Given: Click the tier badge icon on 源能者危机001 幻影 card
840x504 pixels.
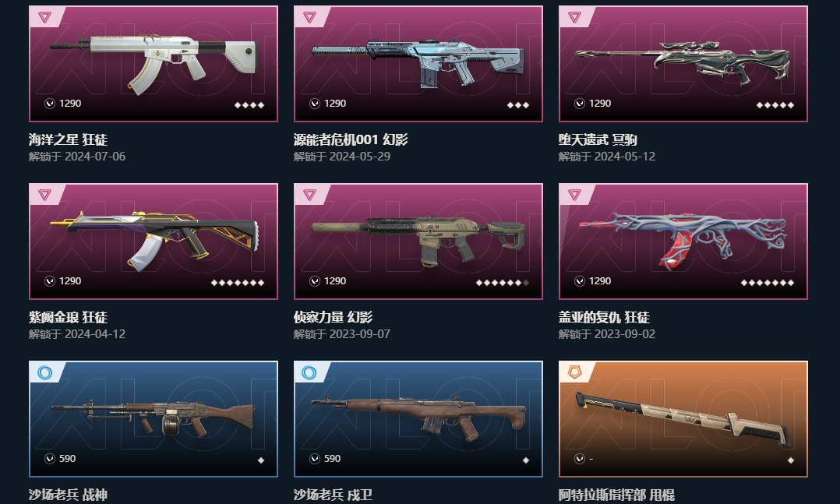Looking at the screenshot, I should [x=309, y=18].
